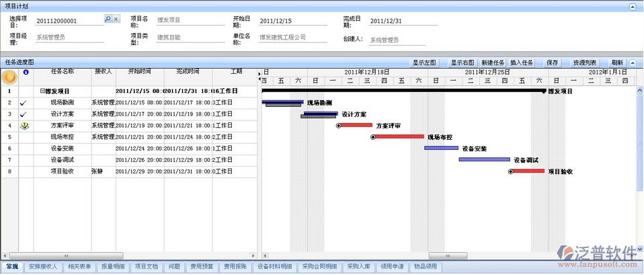The height and width of the screenshot is (275, 644).
Task: Click the checkmark icon for 设计方案 row
Action: pyautogui.click(x=24, y=114)
